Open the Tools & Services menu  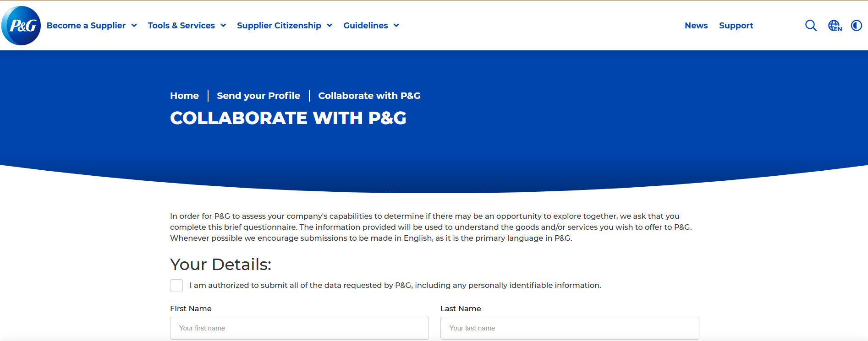point(181,26)
